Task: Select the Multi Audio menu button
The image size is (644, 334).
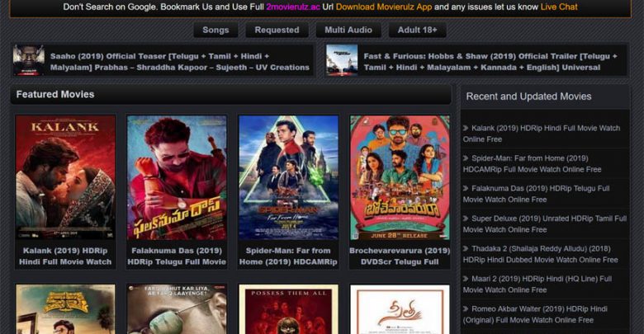Action: (348, 30)
